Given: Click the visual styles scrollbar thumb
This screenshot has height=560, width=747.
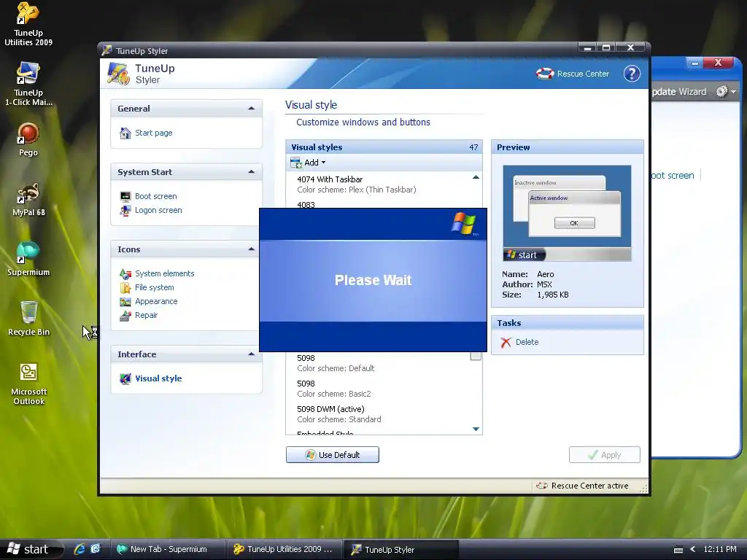Looking at the screenshot, I should pos(476,355).
